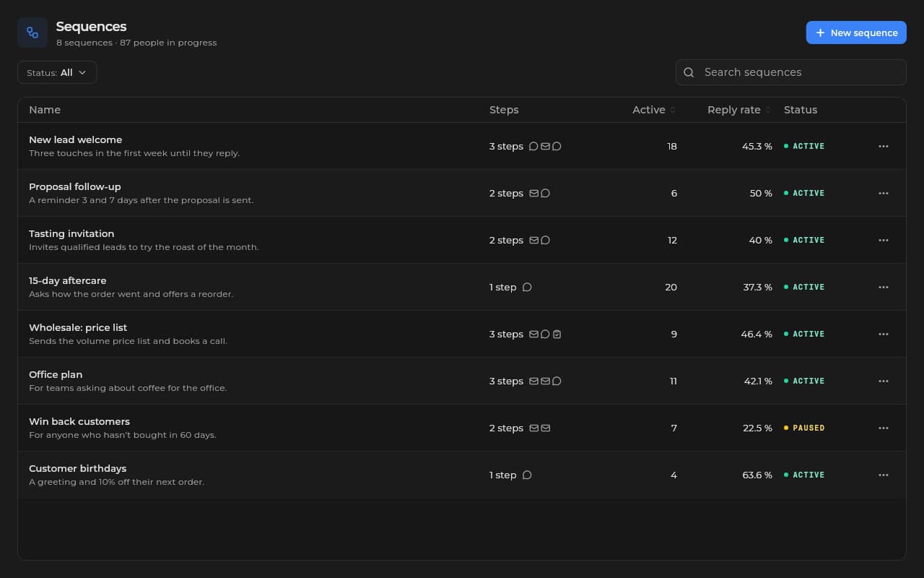Open more options for Proposal follow-up
This screenshot has height=578, width=924.
pos(883,193)
